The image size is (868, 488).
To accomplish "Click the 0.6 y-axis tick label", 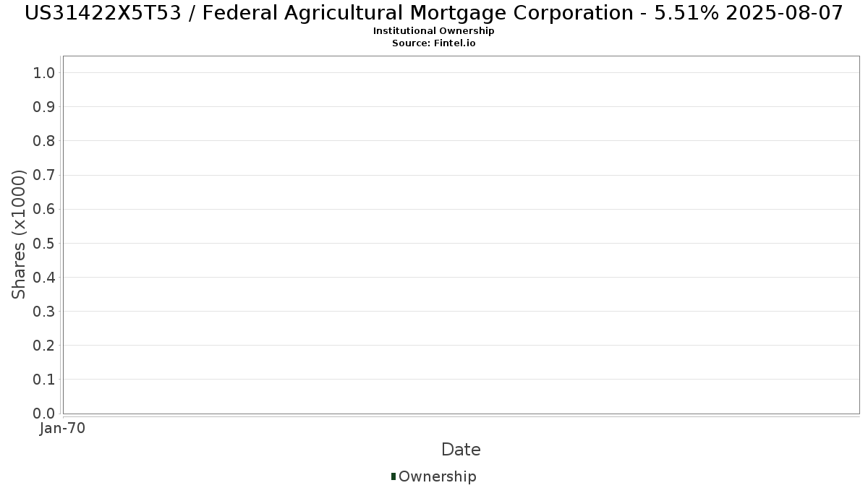I will click(44, 209).
